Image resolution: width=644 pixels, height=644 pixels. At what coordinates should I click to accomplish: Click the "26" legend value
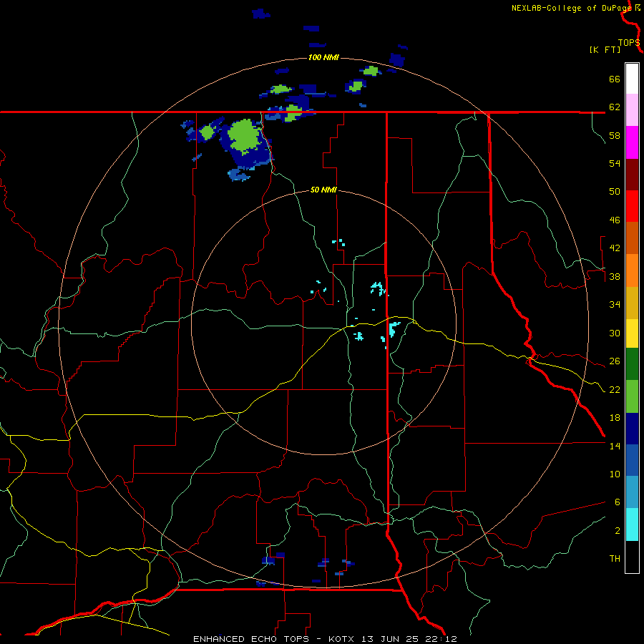pyautogui.click(x=615, y=361)
